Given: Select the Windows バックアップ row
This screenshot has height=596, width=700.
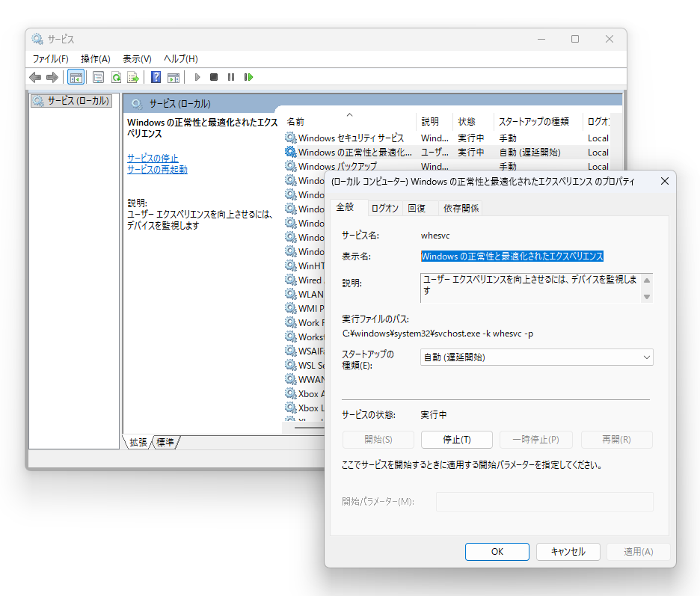Looking at the screenshot, I should click(x=446, y=167).
